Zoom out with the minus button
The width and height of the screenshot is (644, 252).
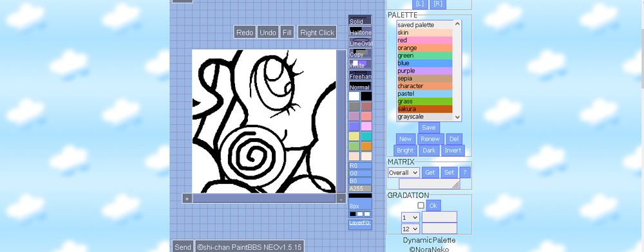[341, 199]
